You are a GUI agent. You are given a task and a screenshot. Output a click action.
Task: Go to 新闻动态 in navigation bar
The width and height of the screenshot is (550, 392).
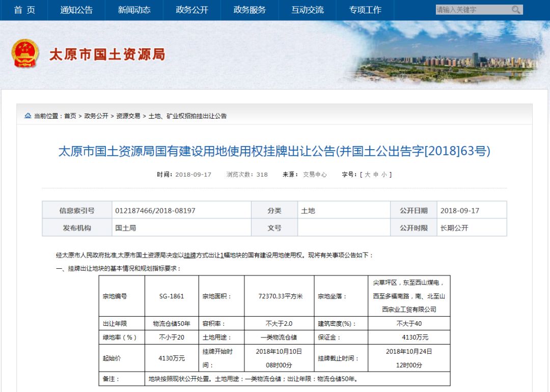(134, 10)
